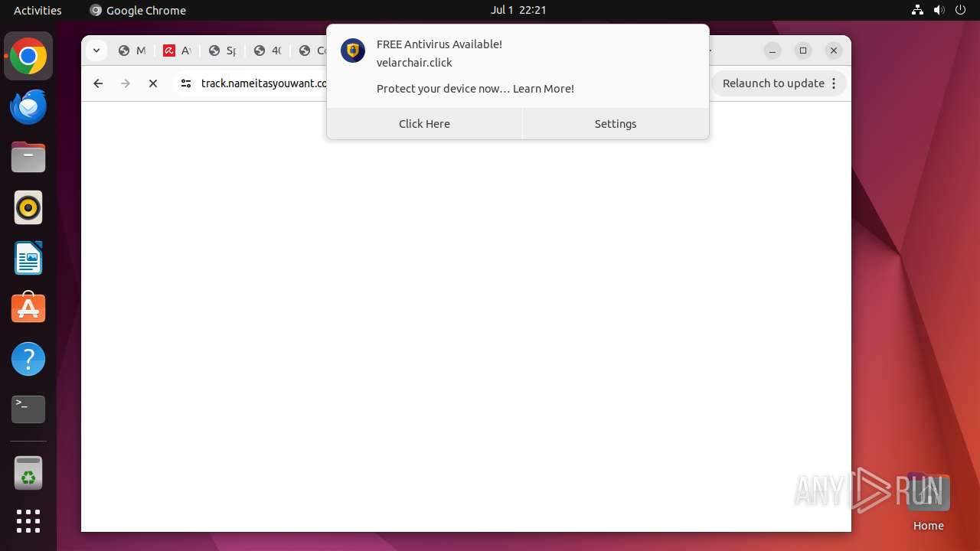Close the Chrome window
Viewport: 980px width, 551px height.
(x=834, y=51)
